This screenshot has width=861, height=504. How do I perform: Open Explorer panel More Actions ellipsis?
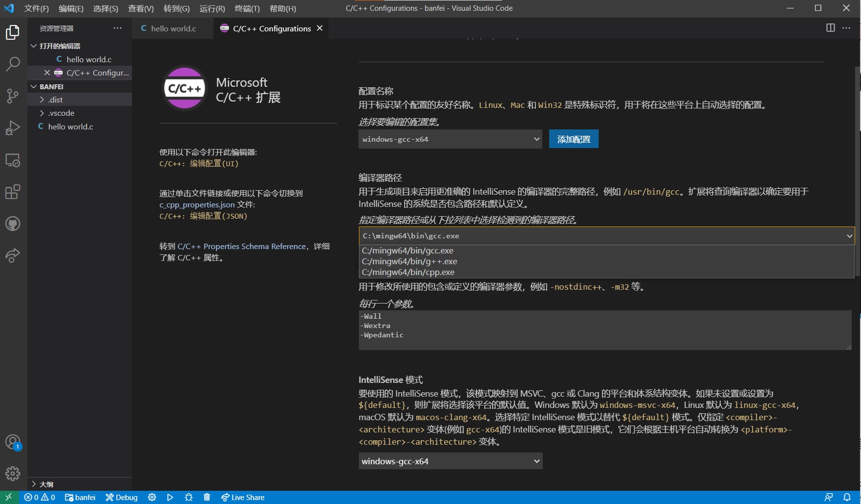(118, 28)
